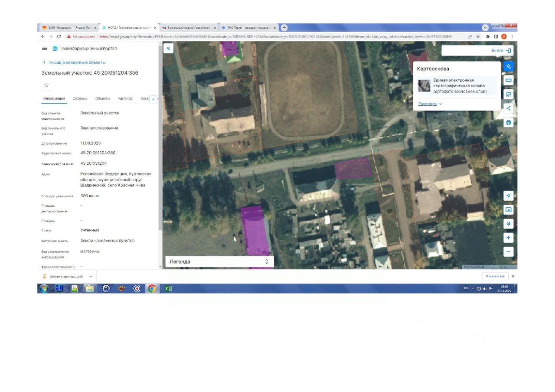This screenshot has width=555, height=392.
Task: Select the ruler measurement tool
Action: point(509,80)
